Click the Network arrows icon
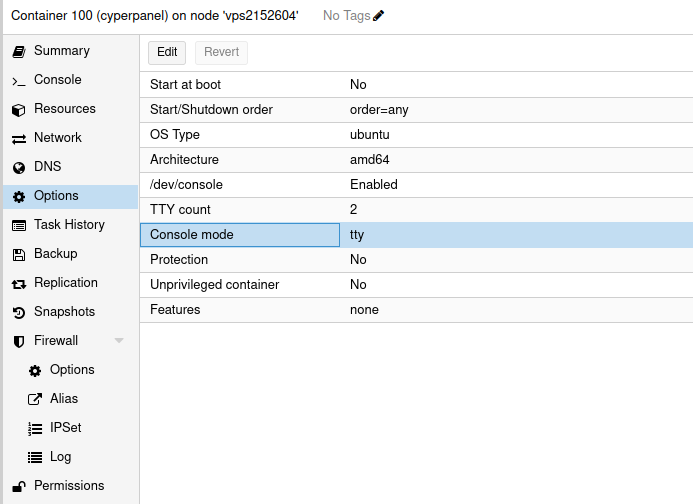The height and width of the screenshot is (504, 693). pos(18,138)
